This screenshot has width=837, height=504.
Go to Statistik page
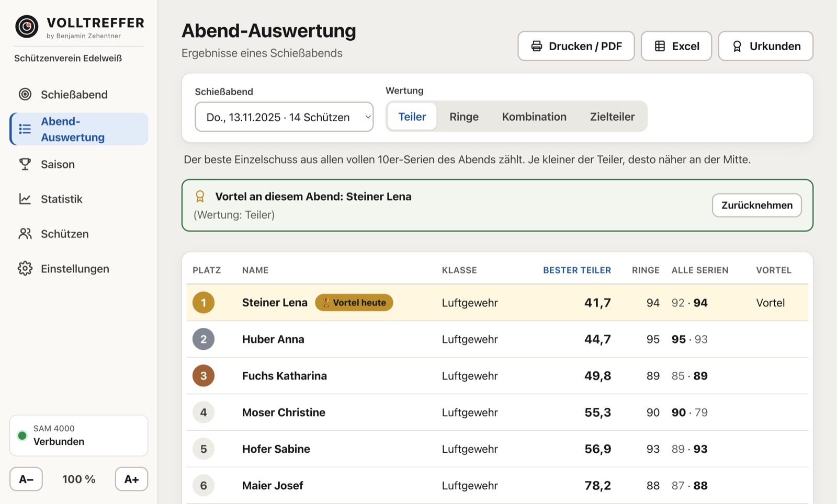[x=79, y=199]
